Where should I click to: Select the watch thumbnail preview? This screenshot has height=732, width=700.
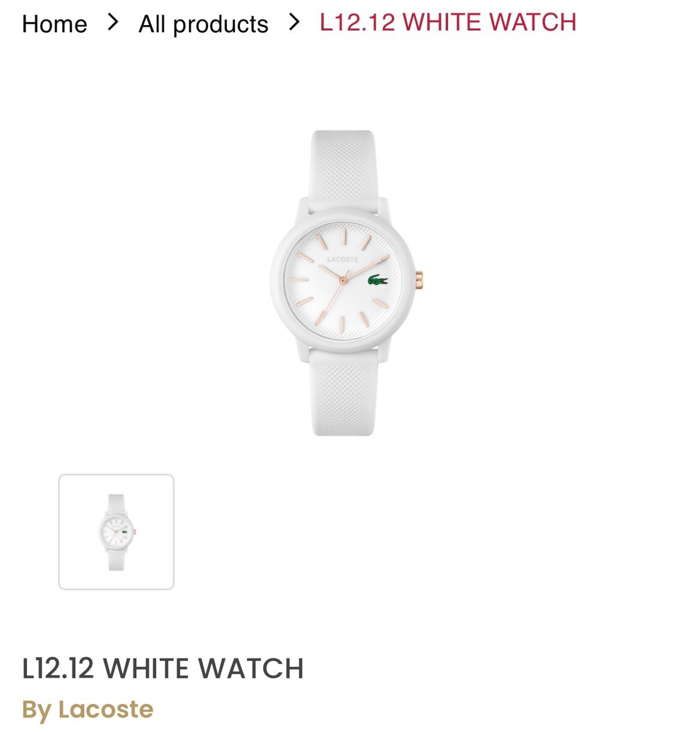pos(116,532)
